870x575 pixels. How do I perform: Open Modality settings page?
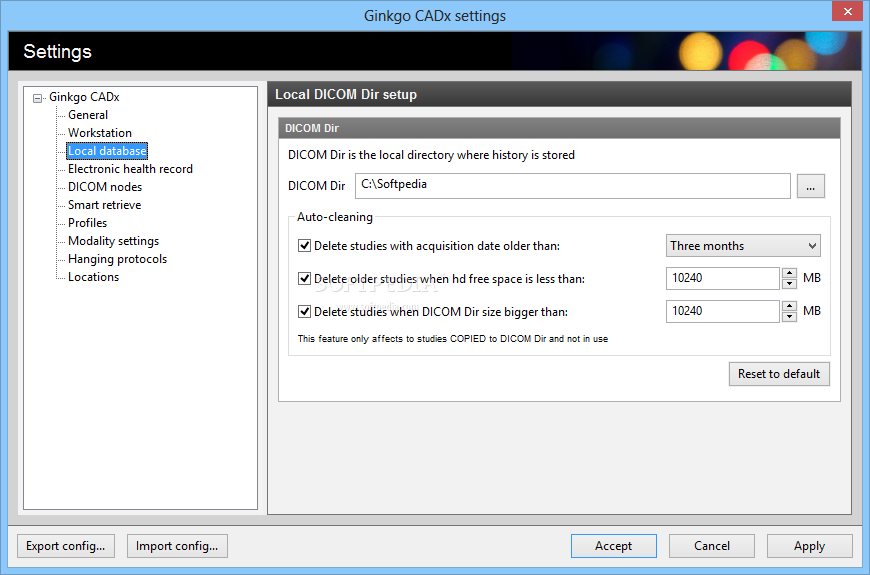pyautogui.click(x=113, y=241)
